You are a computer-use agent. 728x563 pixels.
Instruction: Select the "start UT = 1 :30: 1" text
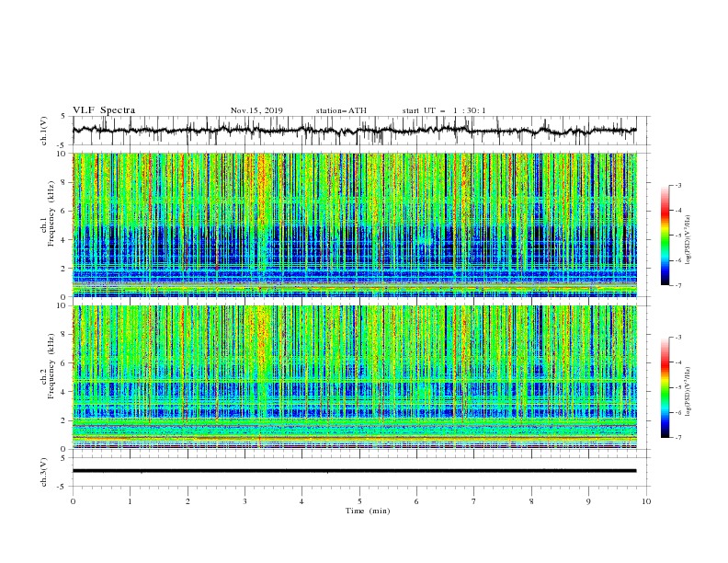444,110
